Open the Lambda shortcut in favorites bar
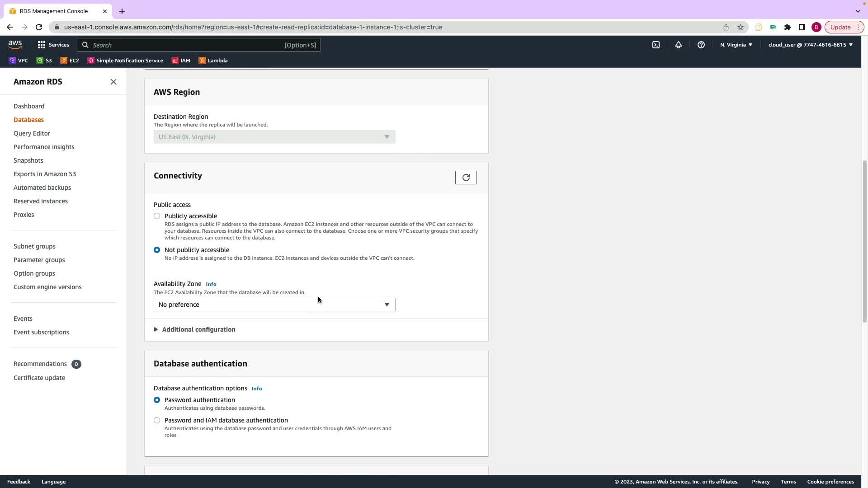868x488 pixels. coord(213,61)
